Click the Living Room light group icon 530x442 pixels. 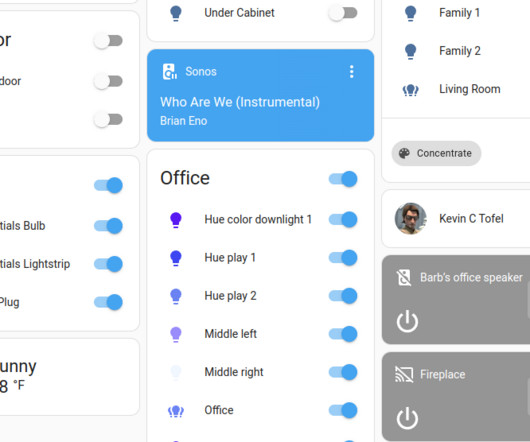click(x=410, y=90)
